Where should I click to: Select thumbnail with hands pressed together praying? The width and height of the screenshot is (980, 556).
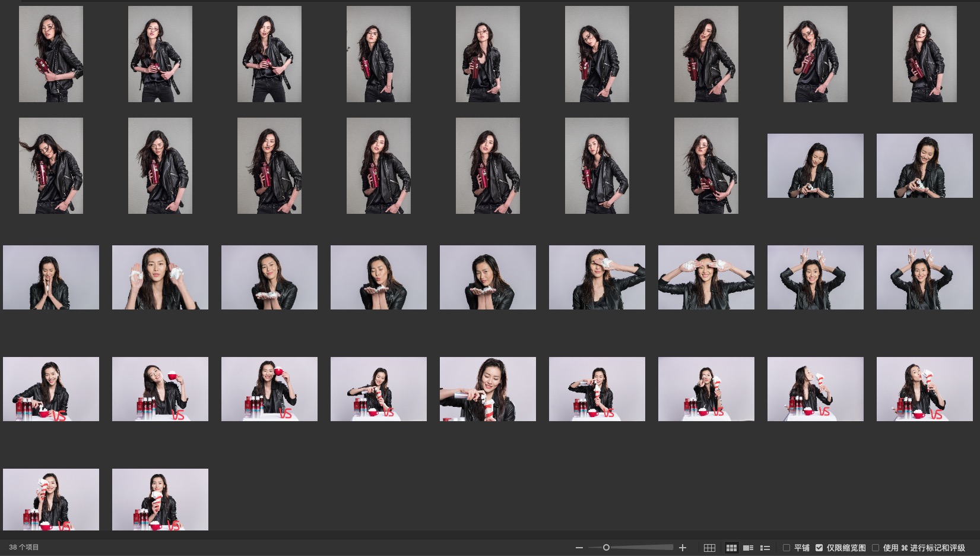[51, 277]
